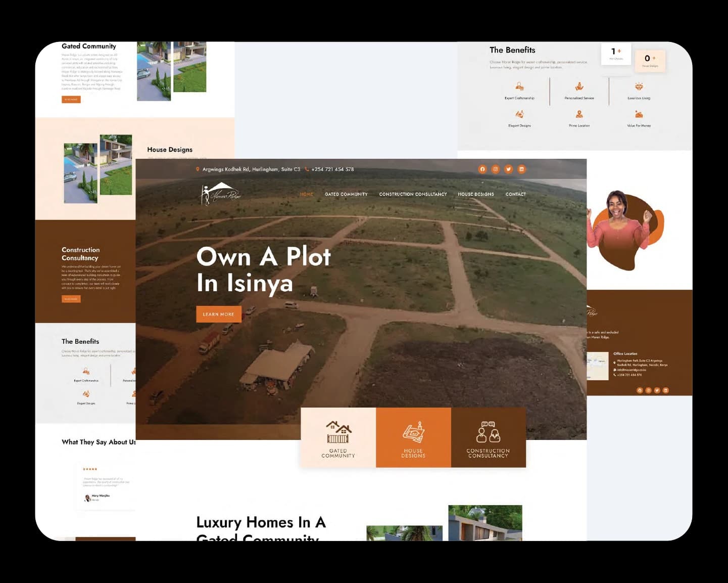Screen dimensions: 728x583
Task: Open the Contact menu item
Action: pos(516,194)
